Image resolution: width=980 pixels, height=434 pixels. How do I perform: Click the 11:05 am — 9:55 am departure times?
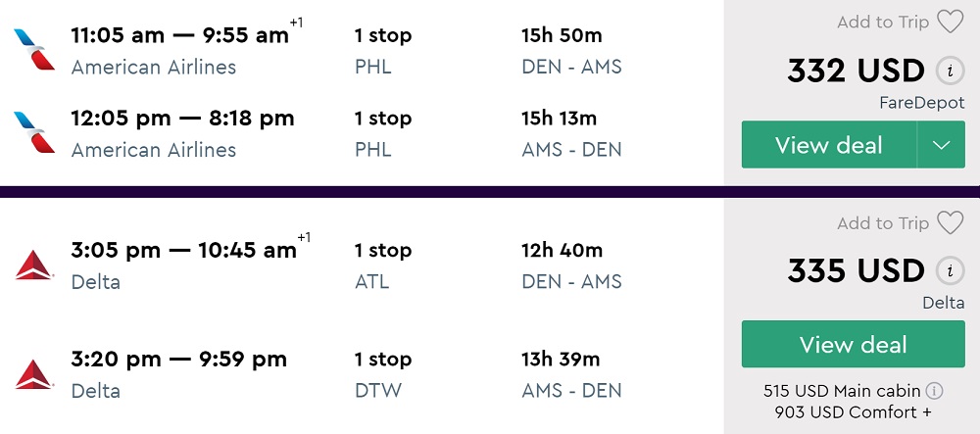click(x=180, y=36)
